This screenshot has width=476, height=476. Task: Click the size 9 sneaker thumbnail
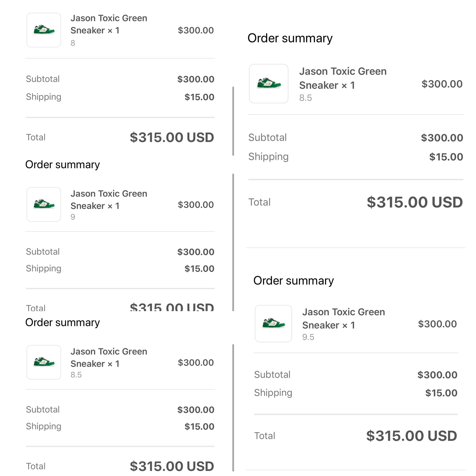click(x=44, y=204)
